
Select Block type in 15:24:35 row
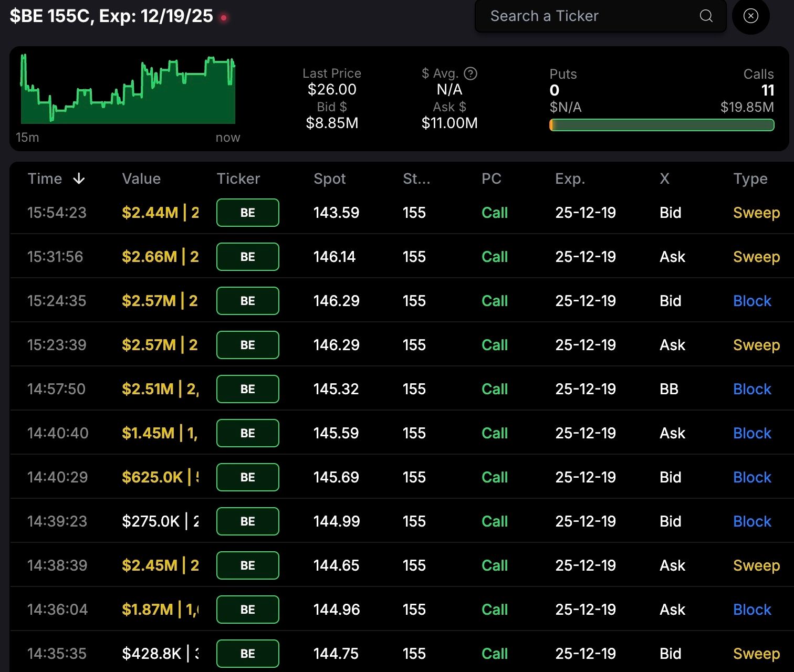pos(752,301)
